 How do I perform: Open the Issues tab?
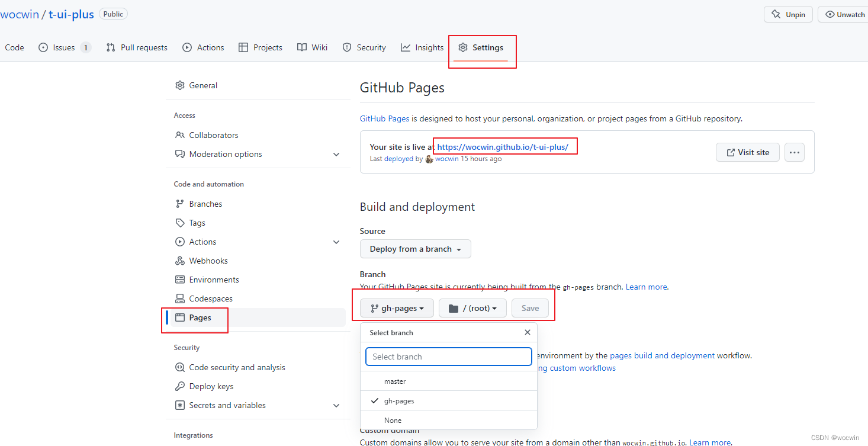pos(64,47)
